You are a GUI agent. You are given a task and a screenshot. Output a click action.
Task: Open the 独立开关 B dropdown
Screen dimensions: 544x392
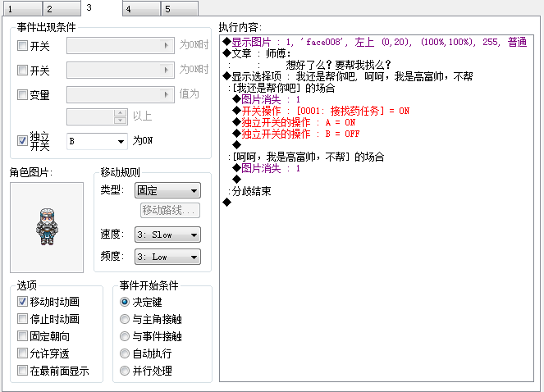(x=97, y=141)
